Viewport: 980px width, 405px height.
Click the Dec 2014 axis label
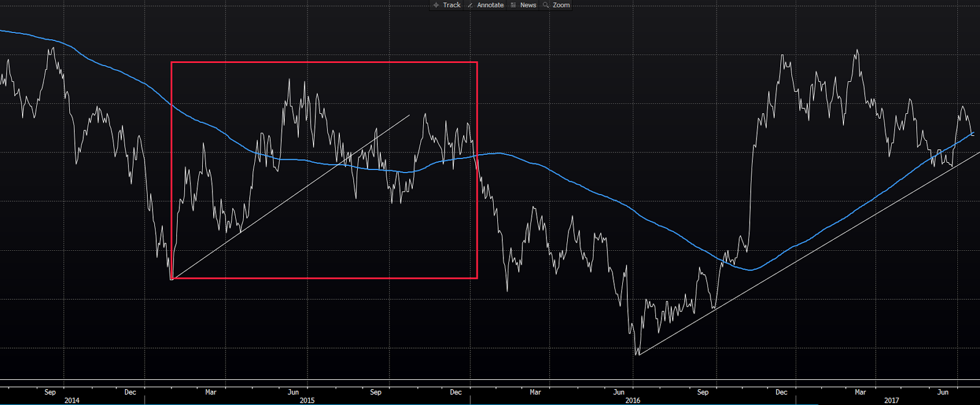130,392
